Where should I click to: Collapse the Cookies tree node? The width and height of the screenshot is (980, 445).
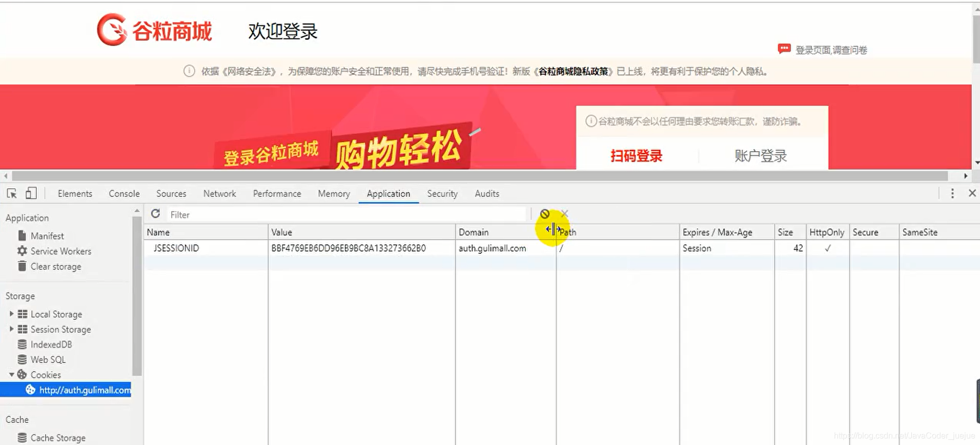[x=12, y=375]
